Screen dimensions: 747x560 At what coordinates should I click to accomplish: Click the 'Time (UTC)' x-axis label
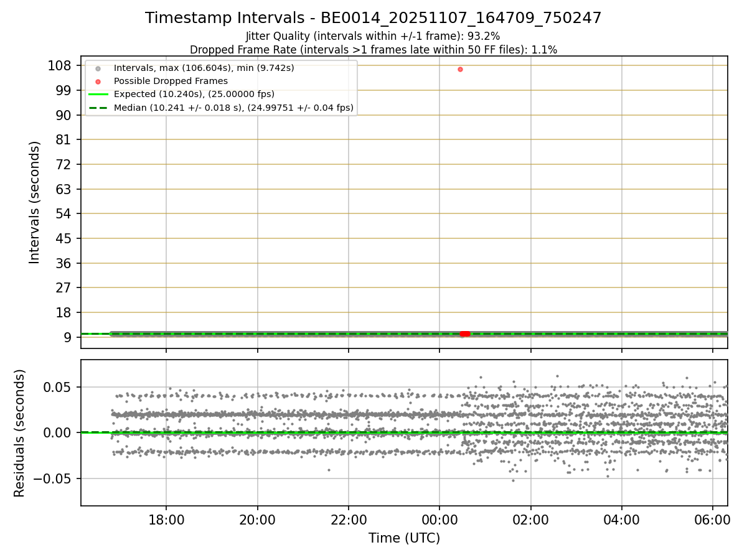click(404, 538)
